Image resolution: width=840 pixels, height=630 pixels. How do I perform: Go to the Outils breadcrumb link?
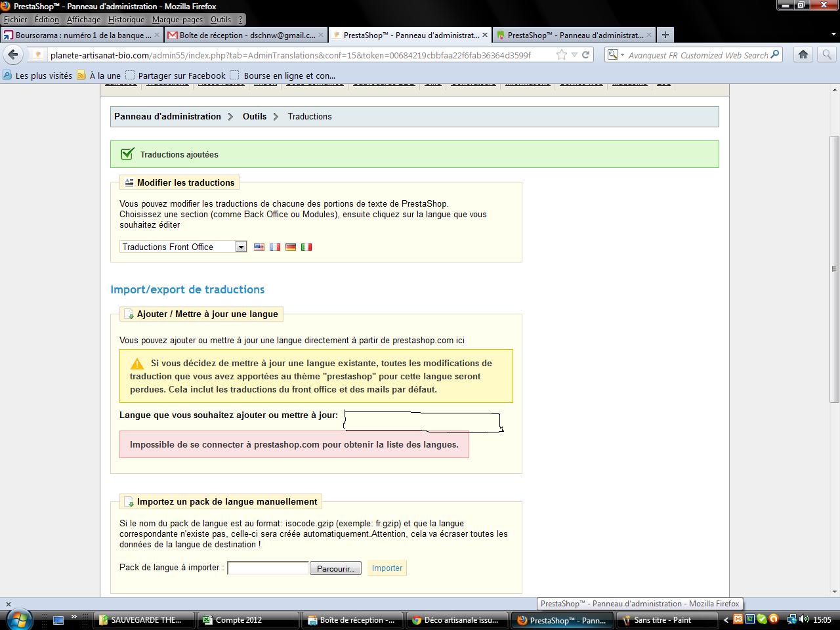255,116
